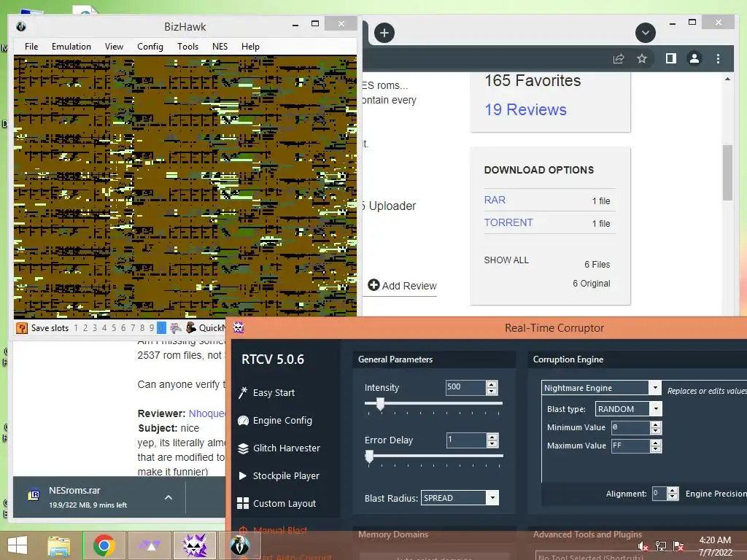Open the 19 Reviews link
The height and width of the screenshot is (560, 747).
(525, 109)
